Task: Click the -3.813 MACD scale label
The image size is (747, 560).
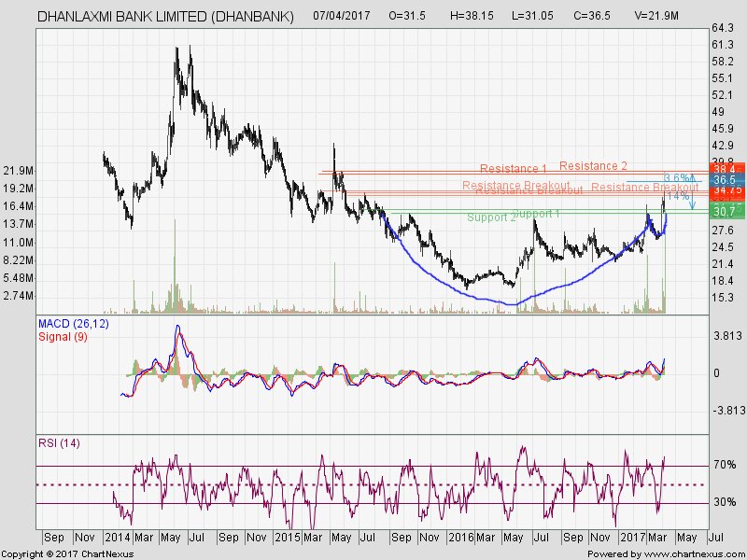Action: pyautogui.click(x=727, y=411)
